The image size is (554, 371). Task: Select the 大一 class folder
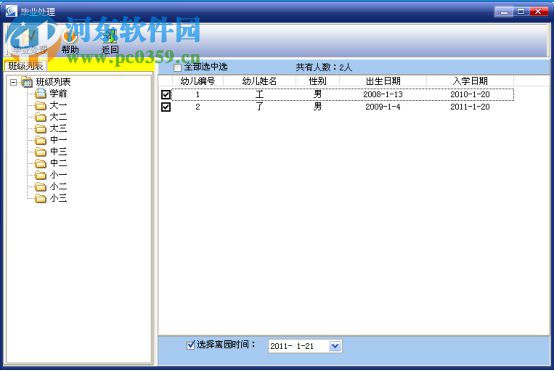tap(58, 105)
